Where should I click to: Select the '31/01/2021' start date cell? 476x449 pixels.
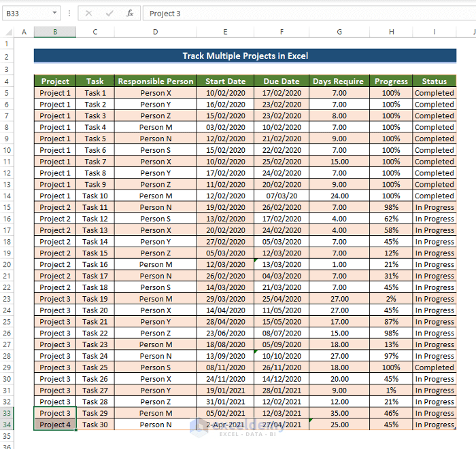[225, 401]
